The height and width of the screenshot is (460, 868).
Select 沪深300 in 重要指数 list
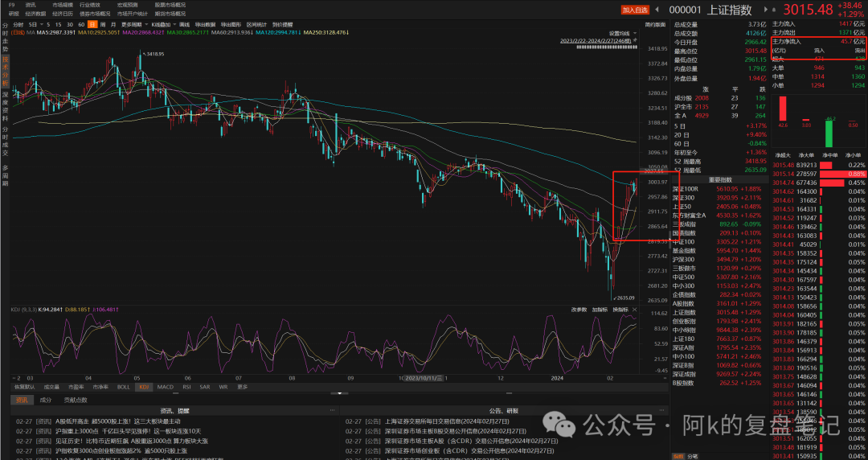[x=683, y=260]
